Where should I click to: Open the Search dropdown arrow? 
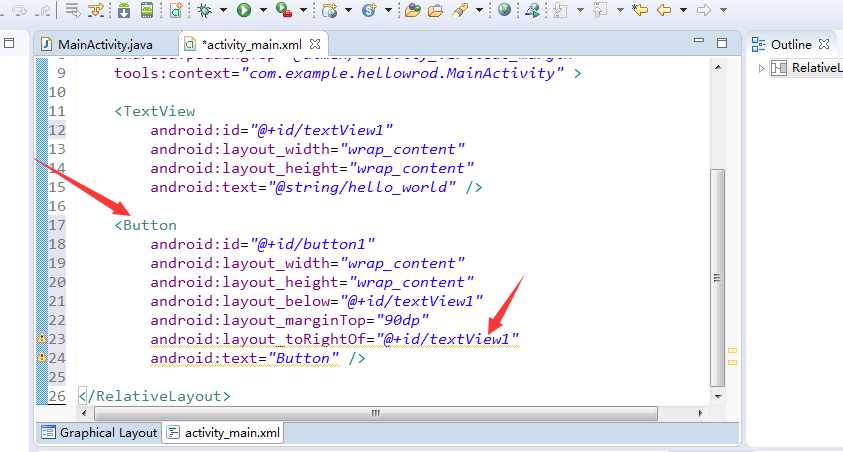(x=479, y=10)
